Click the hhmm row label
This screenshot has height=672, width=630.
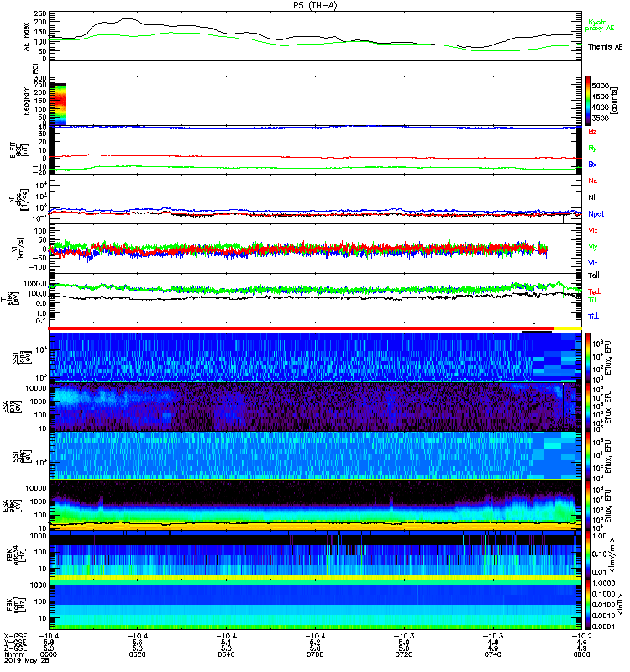13,654
